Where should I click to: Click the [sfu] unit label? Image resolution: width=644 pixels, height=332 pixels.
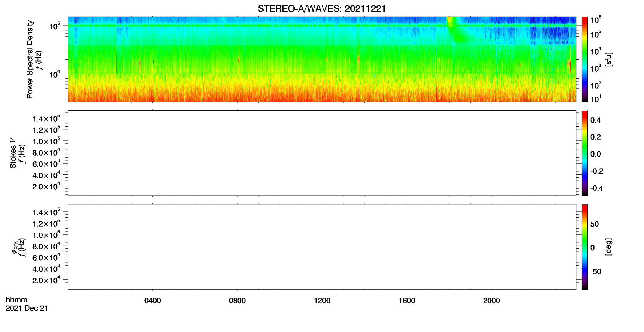pyautogui.click(x=608, y=59)
